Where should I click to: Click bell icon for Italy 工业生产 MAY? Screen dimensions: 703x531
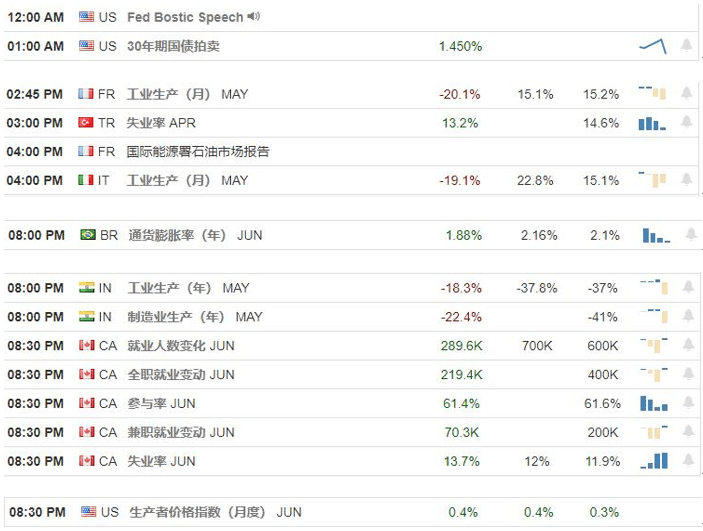[686, 179]
